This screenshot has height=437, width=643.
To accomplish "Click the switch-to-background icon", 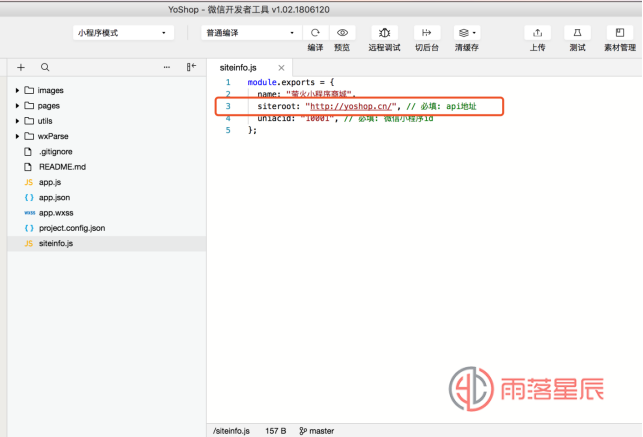I will click(x=426, y=33).
